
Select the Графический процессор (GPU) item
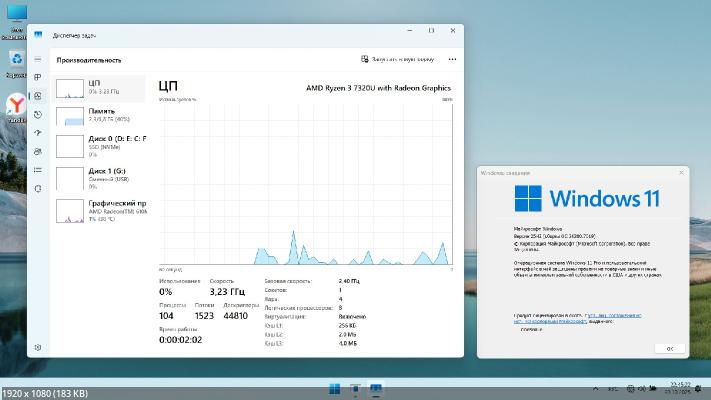(100, 210)
